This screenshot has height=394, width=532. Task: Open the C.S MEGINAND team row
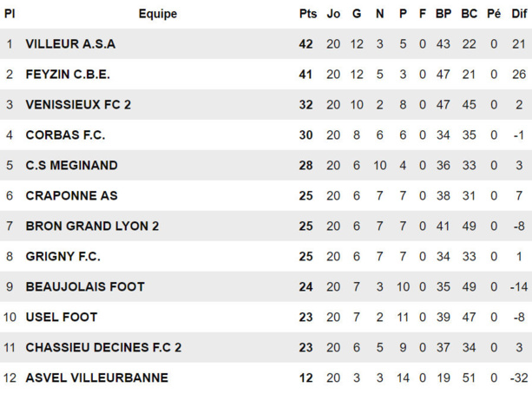click(71, 166)
